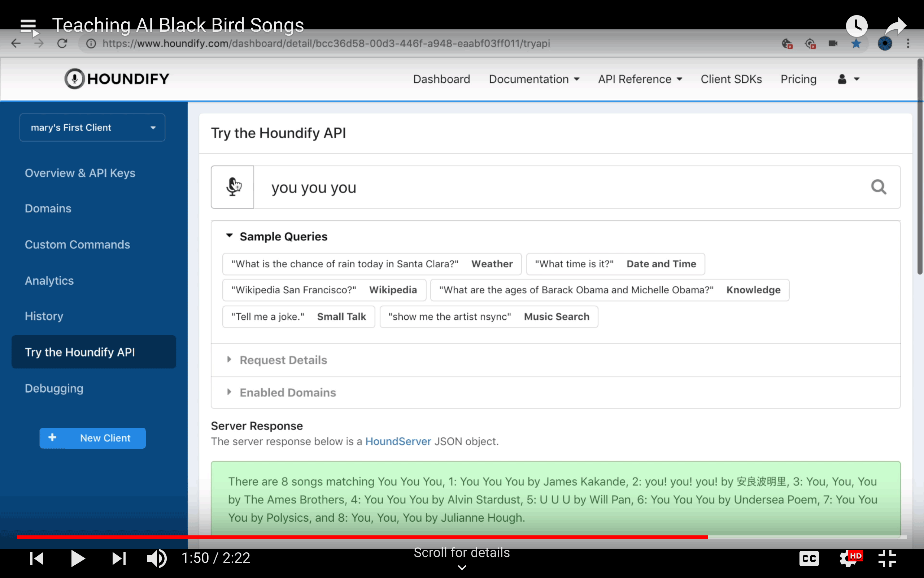This screenshot has height=578, width=924.
Task: Try the 'What time is it?' query
Action: click(x=615, y=264)
